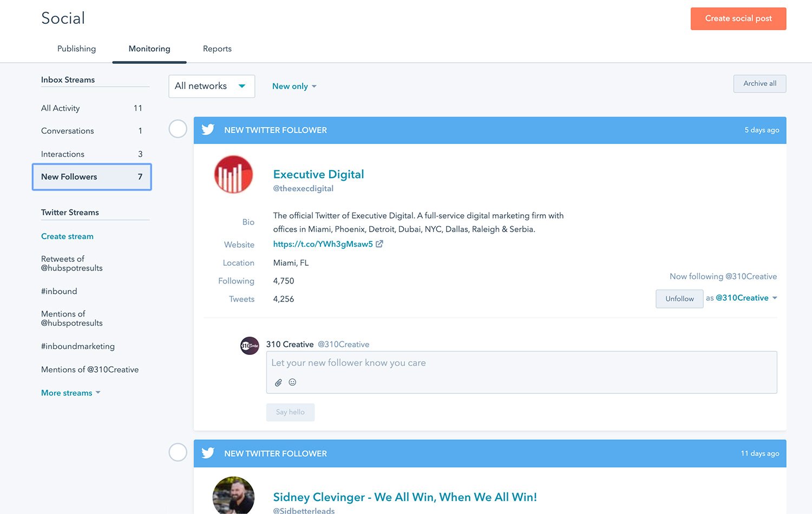Click Create stream link
Image resolution: width=812 pixels, height=514 pixels.
[x=67, y=236]
